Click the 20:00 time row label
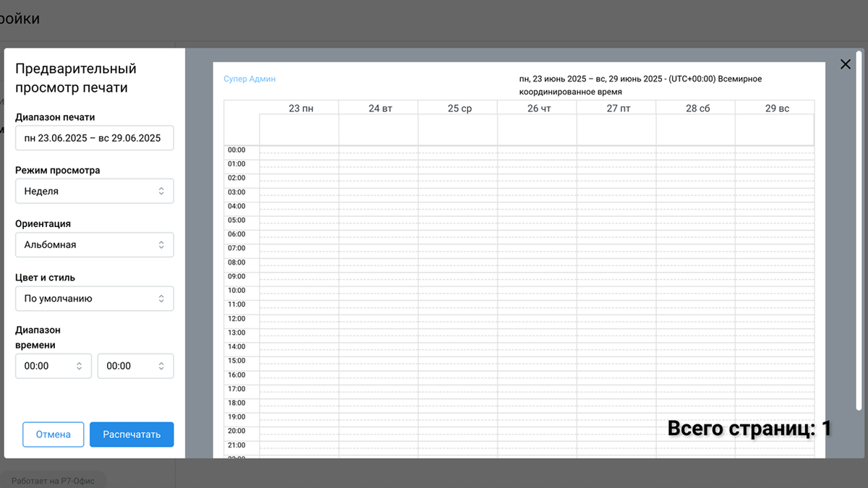The height and width of the screenshot is (488, 868). point(237,431)
